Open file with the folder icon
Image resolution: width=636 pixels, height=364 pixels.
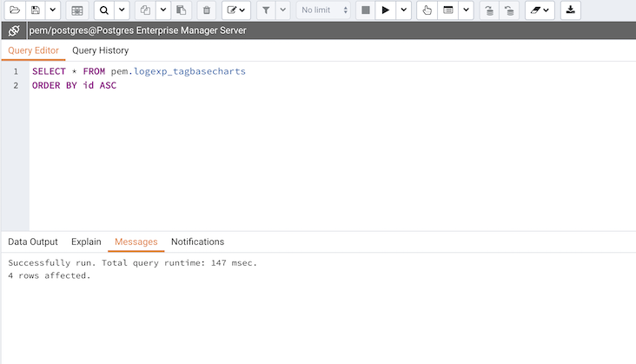tap(15, 10)
